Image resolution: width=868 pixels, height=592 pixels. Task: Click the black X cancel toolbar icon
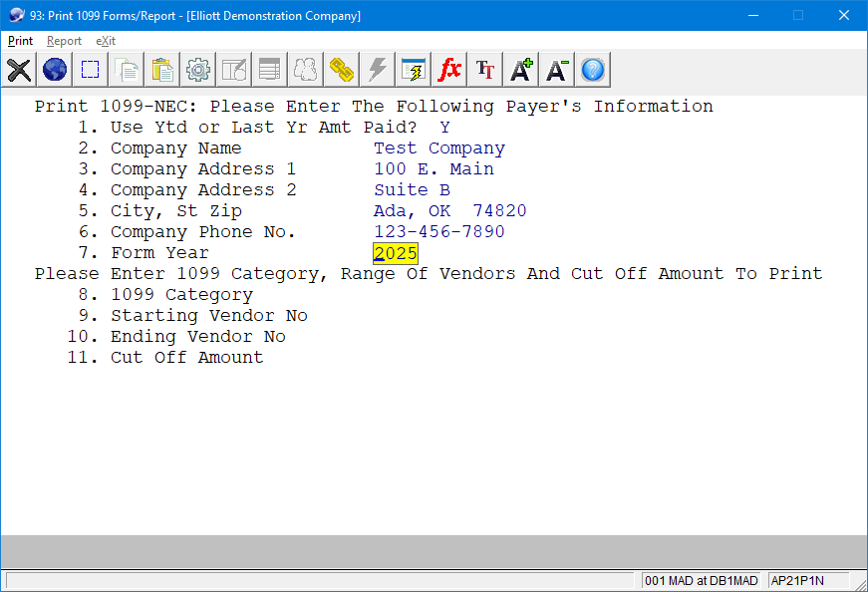[x=19, y=70]
